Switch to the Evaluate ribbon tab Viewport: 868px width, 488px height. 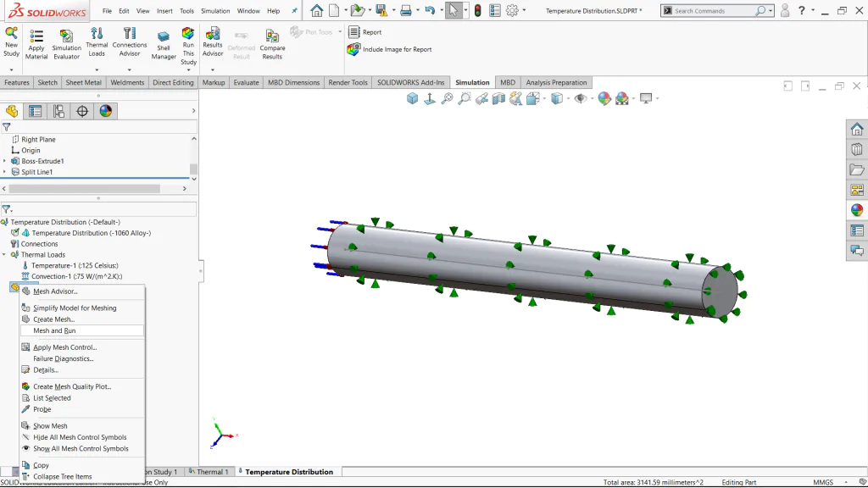pos(246,82)
